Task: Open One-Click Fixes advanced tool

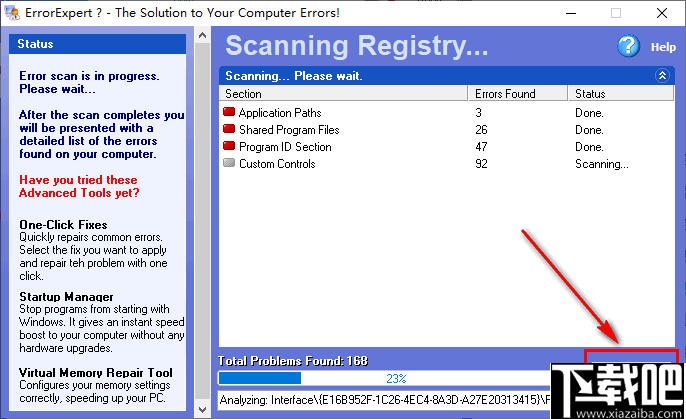Action: click(63, 225)
